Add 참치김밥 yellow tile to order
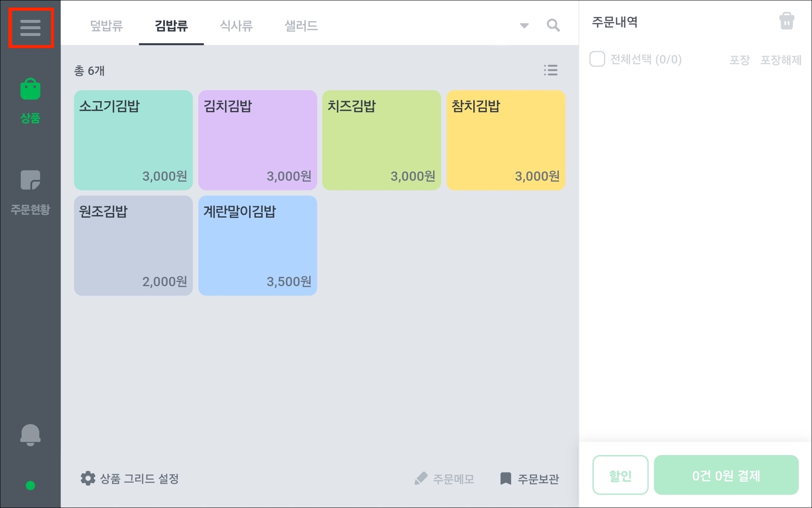Image resolution: width=812 pixels, height=508 pixels. 506,140
